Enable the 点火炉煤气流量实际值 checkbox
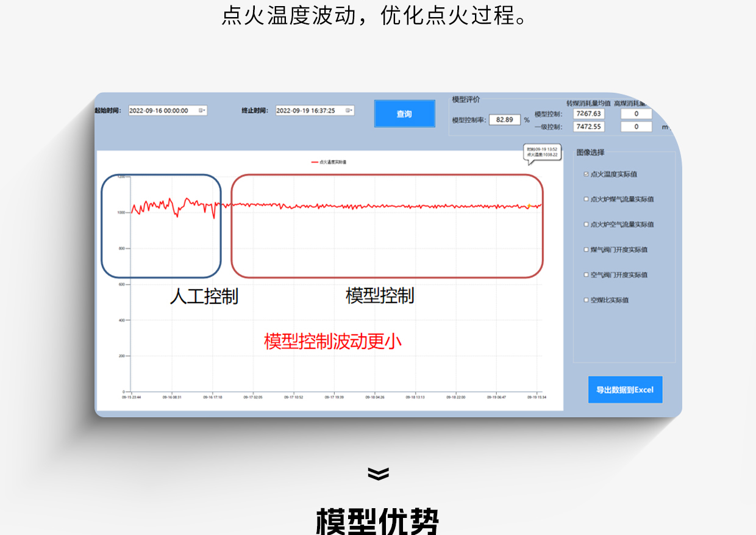The height and width of the screenshot is (535, 756). click(586, 199)
